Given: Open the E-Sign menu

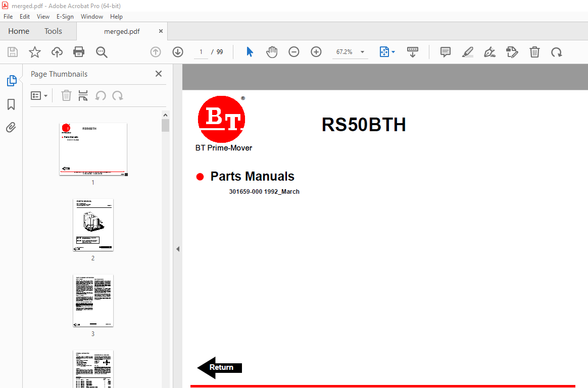Looking at the screenshot, I should pyautogui.click(x=65, y=17).
